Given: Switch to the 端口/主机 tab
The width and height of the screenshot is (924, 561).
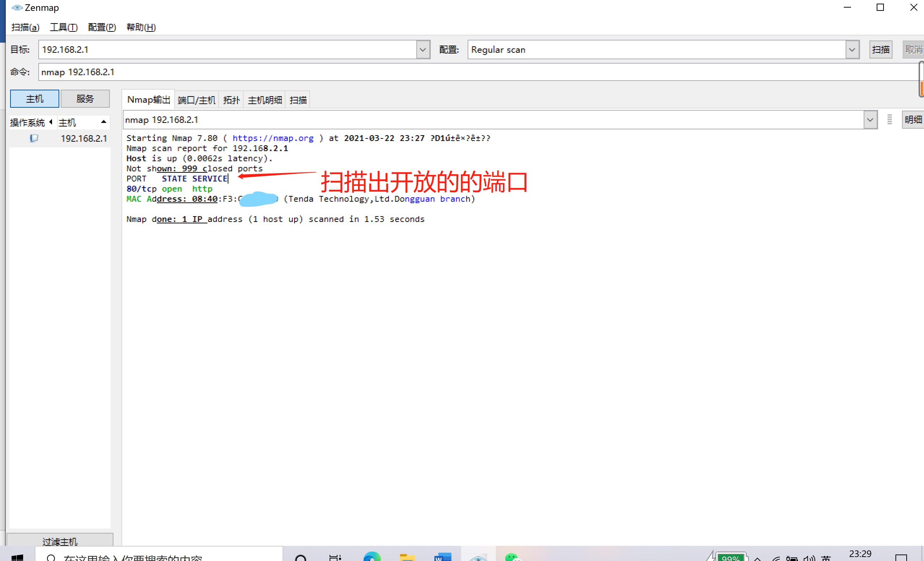Looking at the screenshot, I should pyautogui.click(x=197, y=100).
